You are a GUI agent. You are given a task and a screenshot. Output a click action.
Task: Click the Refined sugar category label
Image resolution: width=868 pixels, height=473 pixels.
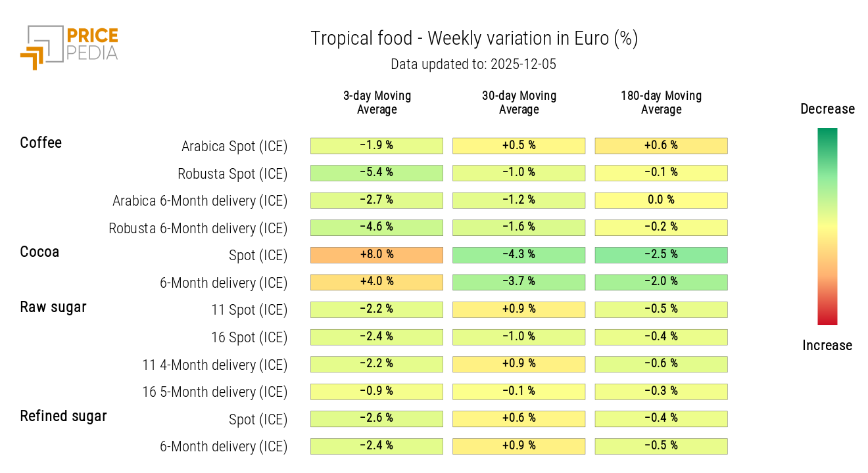pyautogui.click(x=63, y=416)
